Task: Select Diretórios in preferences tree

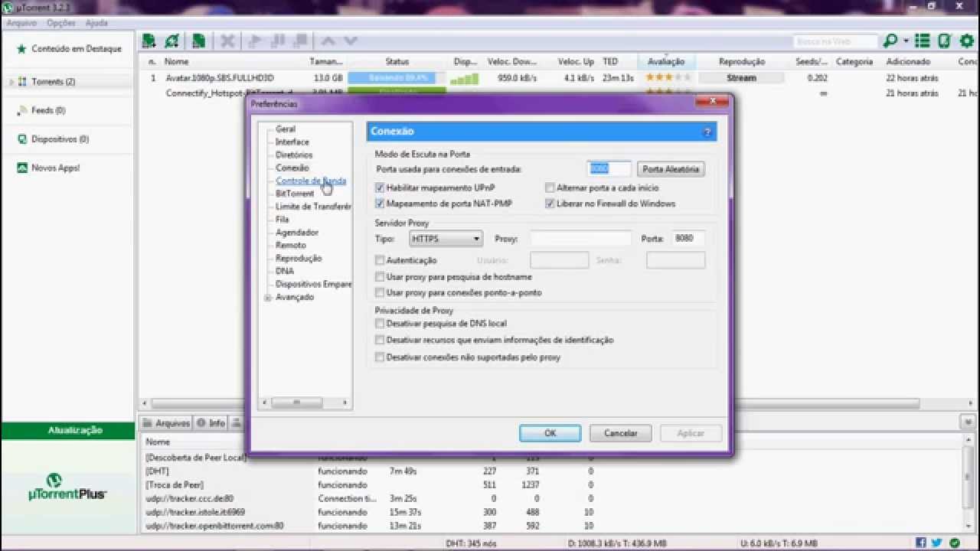Action: click(x=294, y=155)
